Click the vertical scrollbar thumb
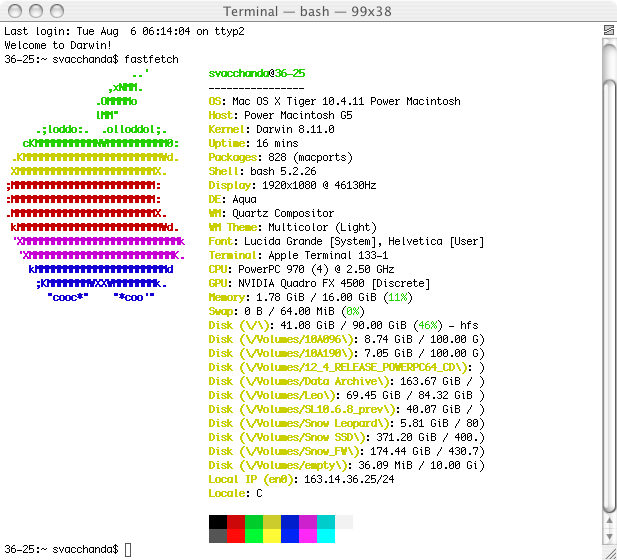617x560 pixels. coord(609,295)
